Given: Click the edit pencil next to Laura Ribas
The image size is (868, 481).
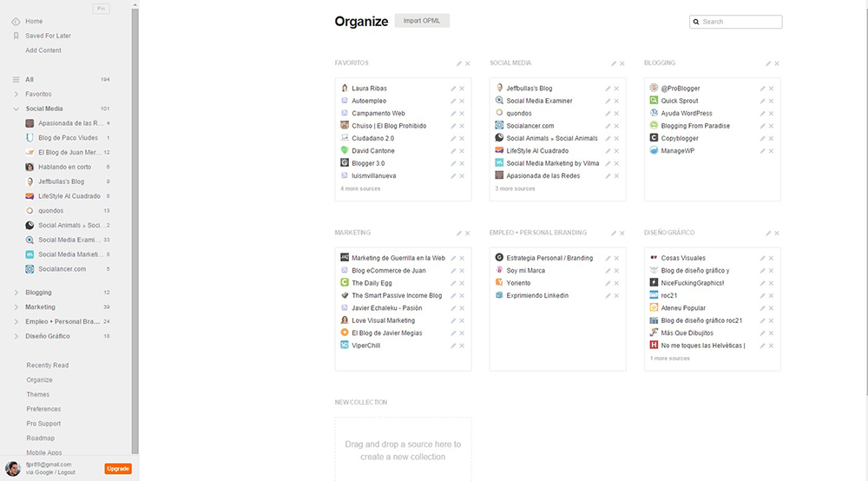Looking at the screenshot, I should (453, 89).
